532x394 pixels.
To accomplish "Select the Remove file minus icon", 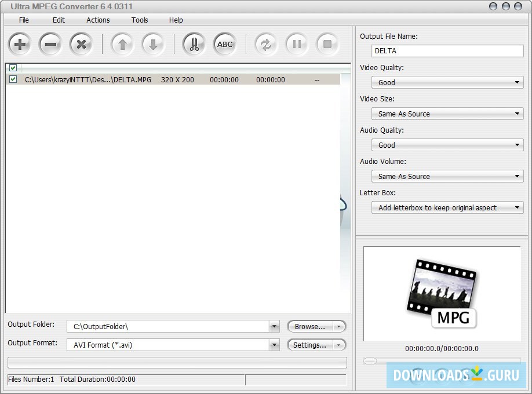I will pos(50,43).
